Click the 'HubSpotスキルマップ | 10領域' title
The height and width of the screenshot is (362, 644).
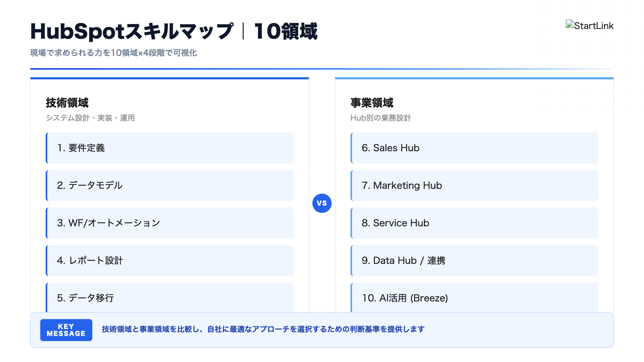[x=174, y=31]
